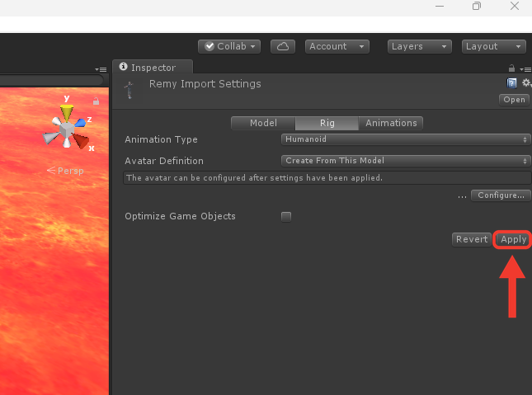This screenshot has width=532, height=395.
Task: Toggle the Persp projection label
Action: coord(65,171)
